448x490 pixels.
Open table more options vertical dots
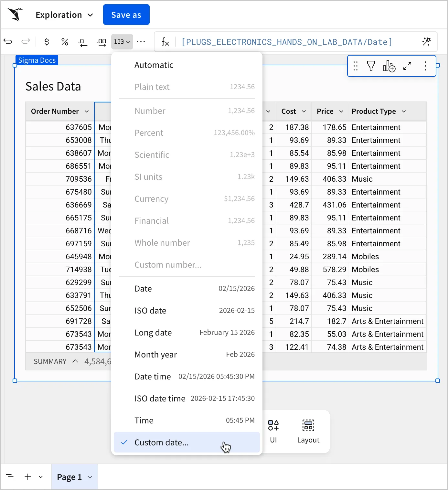(425, 66)
